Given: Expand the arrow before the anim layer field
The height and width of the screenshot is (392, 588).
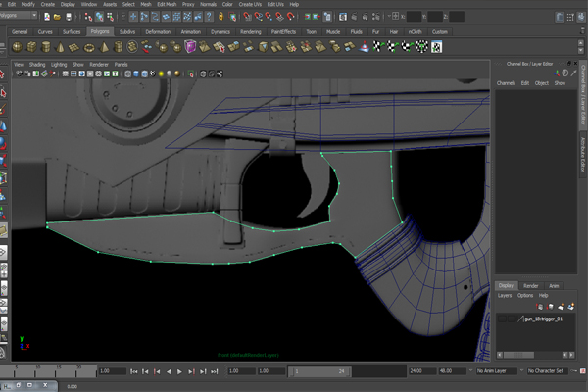Looking at the screenshot, I should coord(470,370).
